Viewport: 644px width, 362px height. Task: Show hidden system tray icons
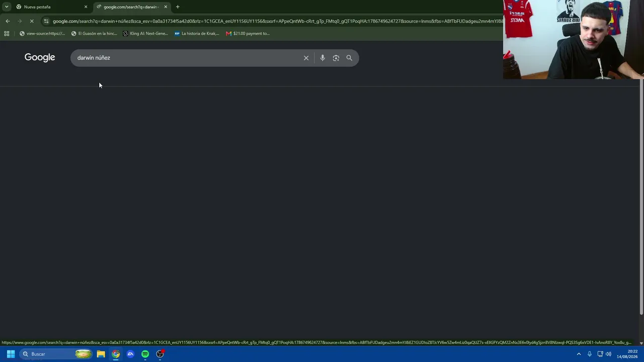click(579, 354)
